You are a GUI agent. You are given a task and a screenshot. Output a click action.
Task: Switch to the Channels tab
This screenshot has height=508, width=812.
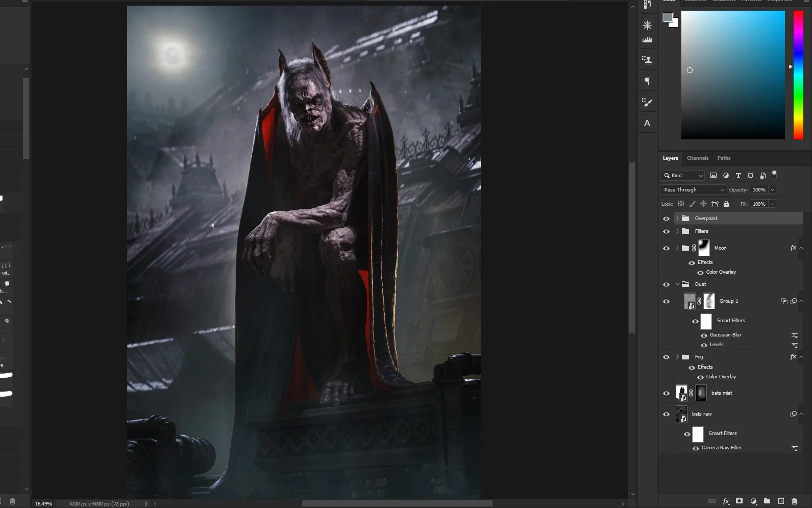pos(697,158)
